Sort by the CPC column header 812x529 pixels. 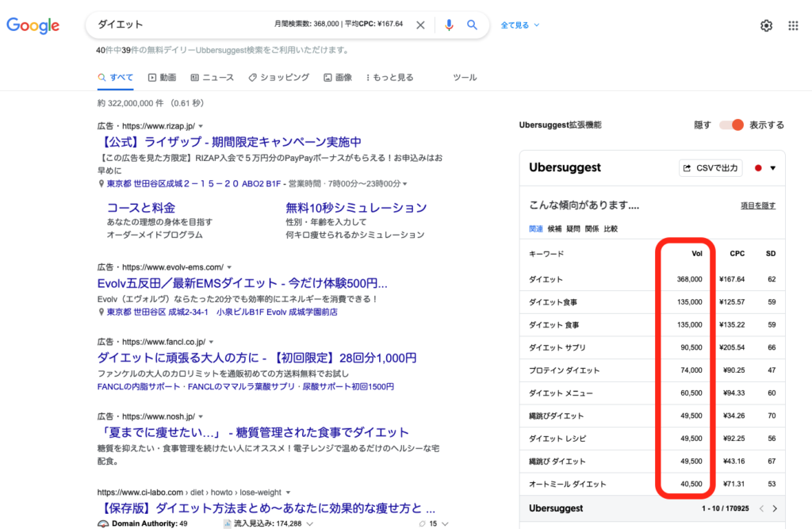tap(737, 254)
